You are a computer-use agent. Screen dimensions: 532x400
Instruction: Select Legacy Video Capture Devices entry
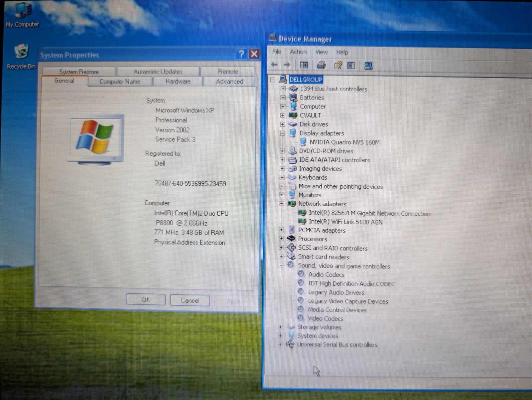(x=348, y=301)
